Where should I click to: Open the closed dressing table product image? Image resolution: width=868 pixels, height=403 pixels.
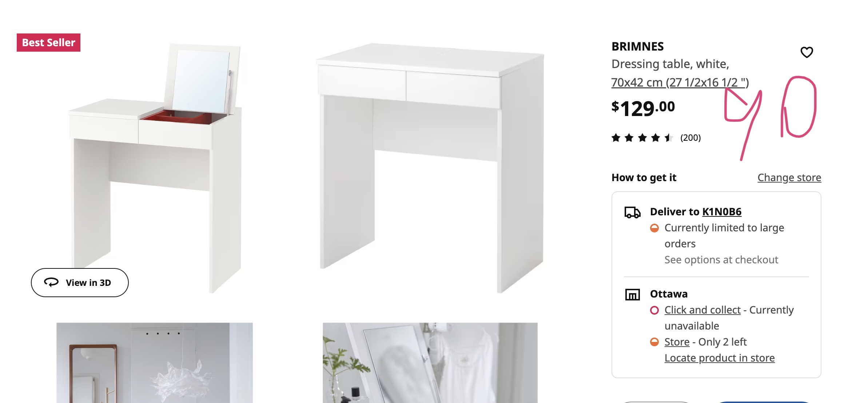click(x=430, y=168)
